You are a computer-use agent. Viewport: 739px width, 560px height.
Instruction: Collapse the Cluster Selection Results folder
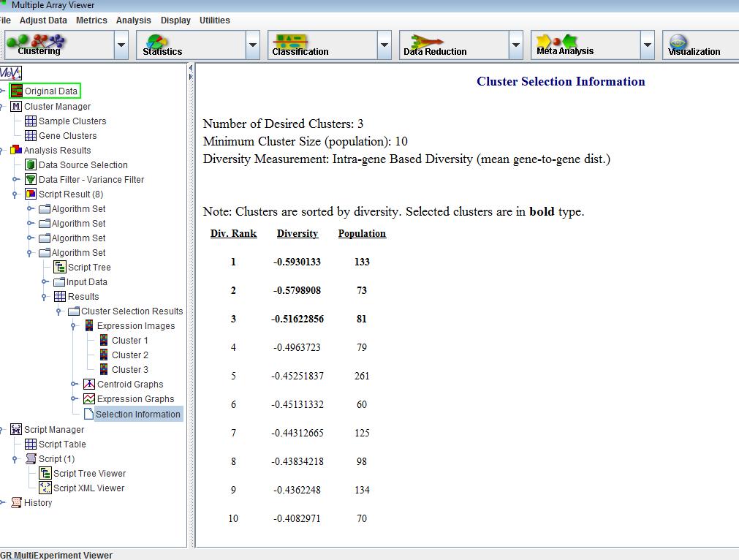pyautogui.click(x=59, y=311)
